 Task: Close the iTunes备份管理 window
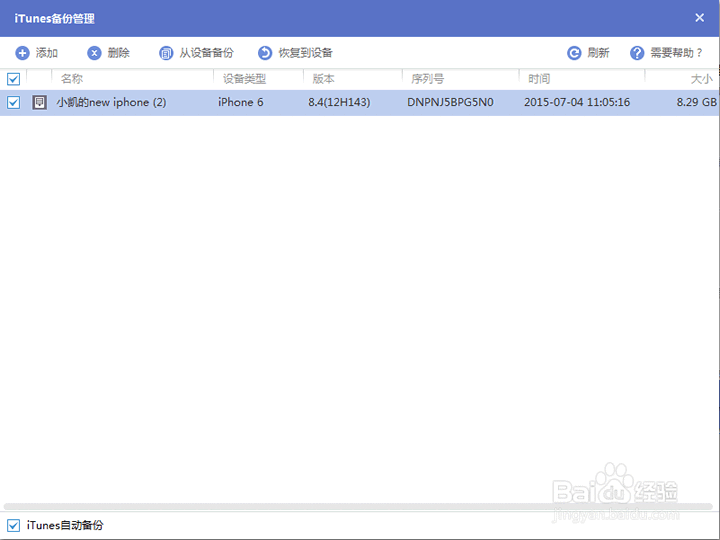(x=699, y=18)
